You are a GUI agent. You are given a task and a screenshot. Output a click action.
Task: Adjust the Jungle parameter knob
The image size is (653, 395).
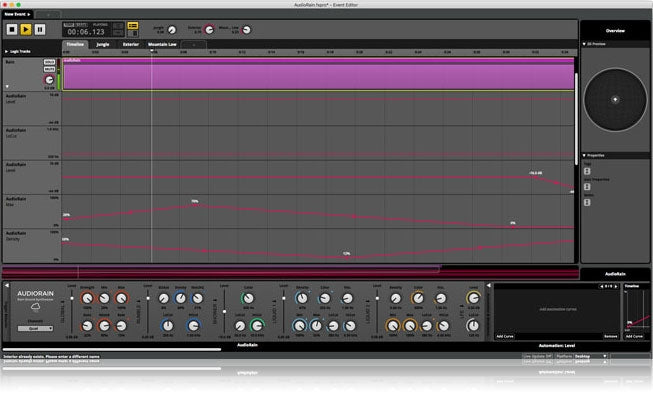click(x=172, y=30)
